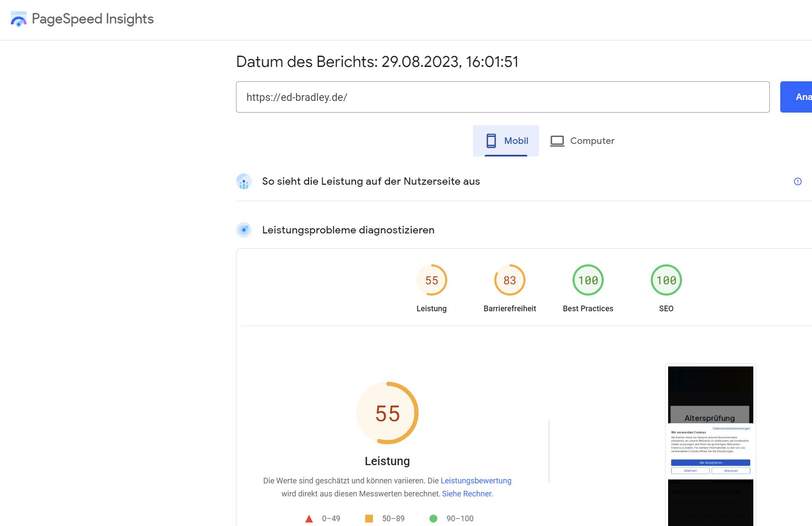This screenshot has width=812, height=526.
Task: Click the SEO label under the gauge
Action: point(666,309)
